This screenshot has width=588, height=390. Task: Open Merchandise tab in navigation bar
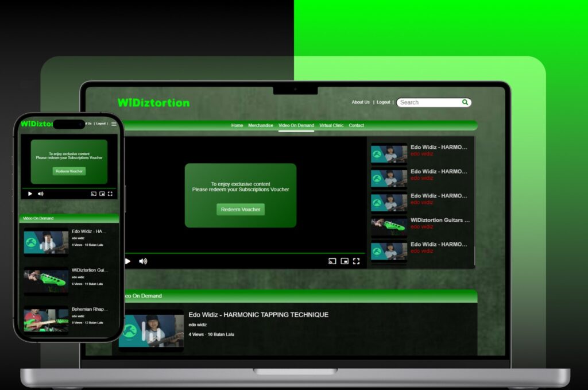pyautogui.click(x=261, y=125)
